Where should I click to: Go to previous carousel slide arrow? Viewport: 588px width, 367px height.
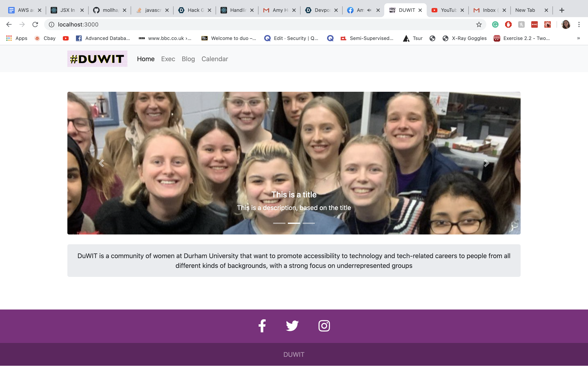pos(101,163)
